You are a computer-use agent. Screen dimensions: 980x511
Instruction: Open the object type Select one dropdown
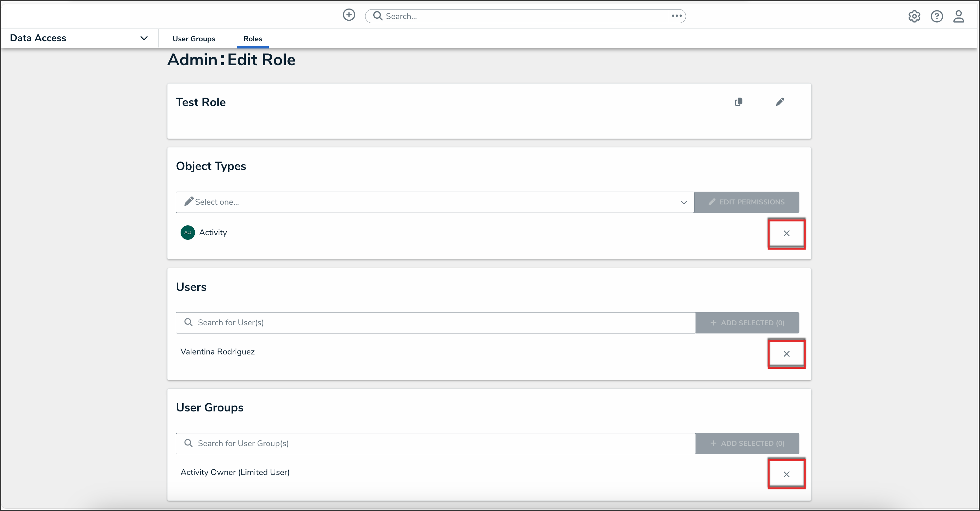click(x=435, y=202)
